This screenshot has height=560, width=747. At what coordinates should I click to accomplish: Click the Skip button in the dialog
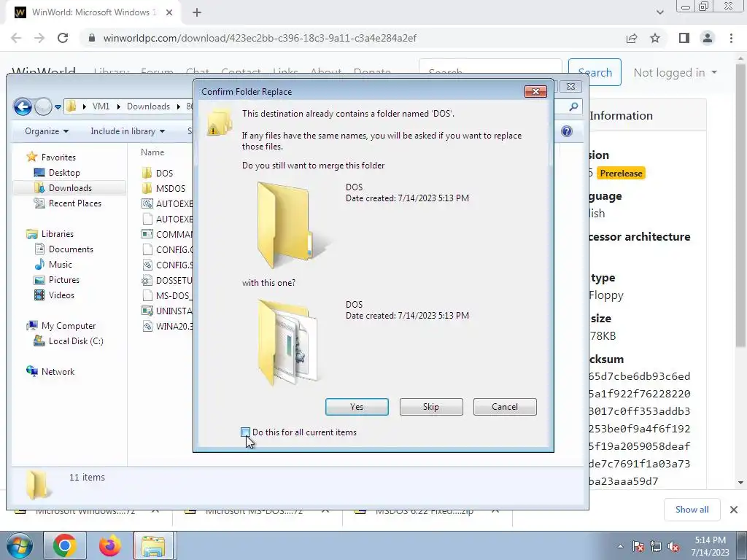431,407
